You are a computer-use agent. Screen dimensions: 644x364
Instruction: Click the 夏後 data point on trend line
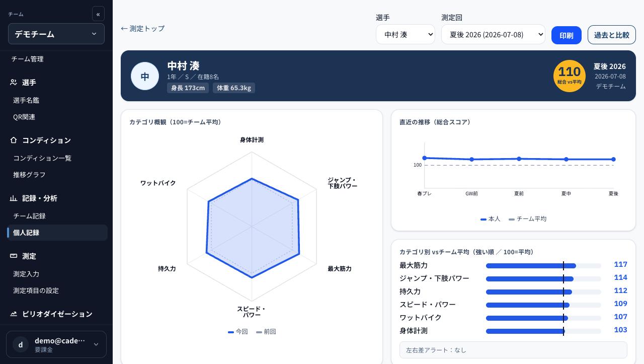[x=613, y=160]
